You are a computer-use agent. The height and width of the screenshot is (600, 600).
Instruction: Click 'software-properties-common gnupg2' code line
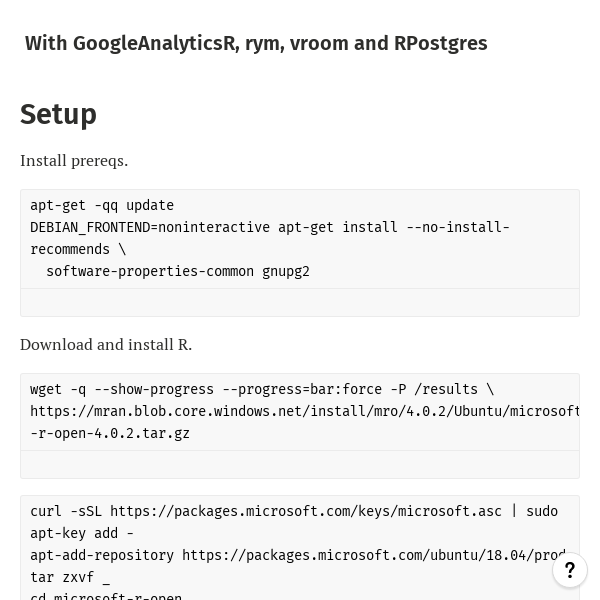pyautogui.click(x=178, y=271)
